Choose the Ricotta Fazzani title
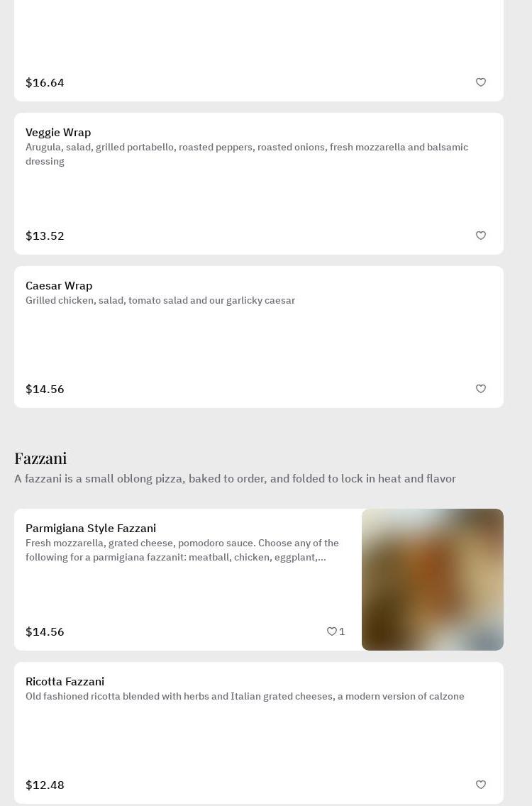532x806 pixels. [65, 682]
